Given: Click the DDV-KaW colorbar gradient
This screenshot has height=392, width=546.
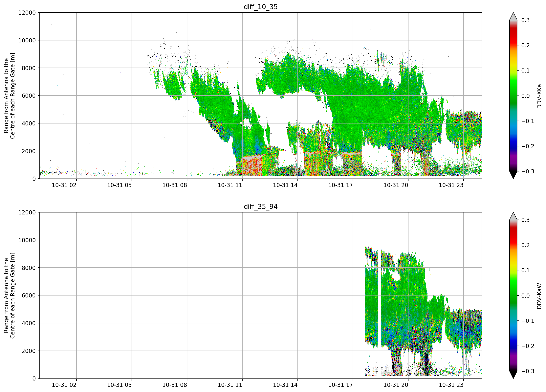Looking at the screenshot, I should pos(513,295).
